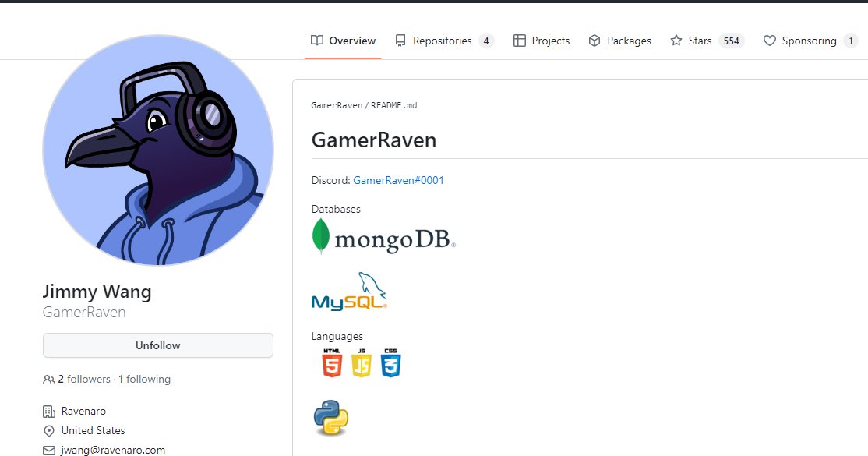Image resolution: width=868 pixels, height=456 pixels.
Task: Click the mail envelope icon
Action: tap(49, 450)
